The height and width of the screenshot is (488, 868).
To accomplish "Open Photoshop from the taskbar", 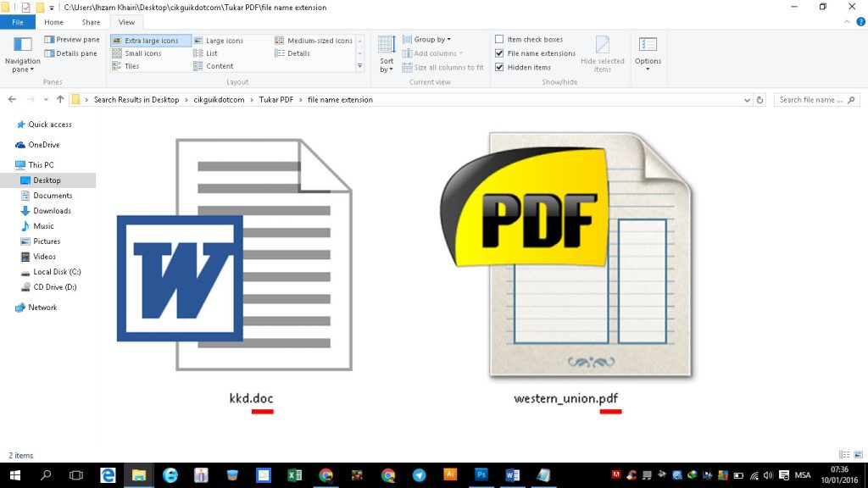I will click(x=481, y=474).
